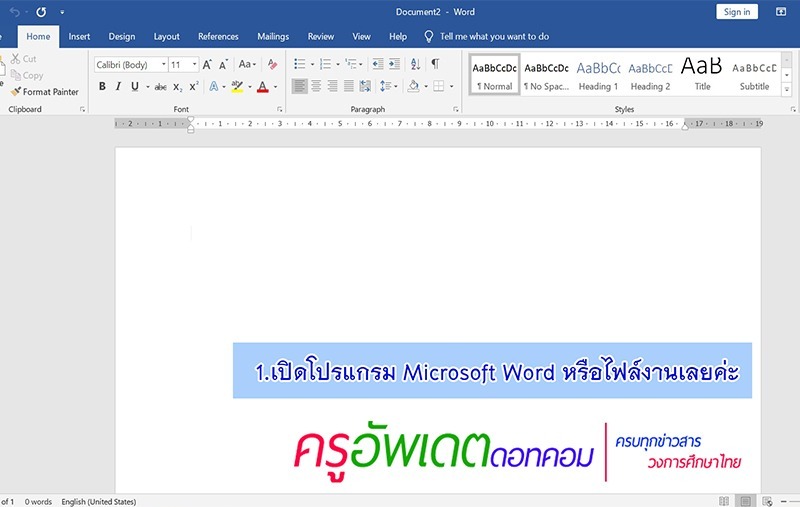Open the Paragraph dialog launcher
Viewport: 800px width, 507px height.
click(x=456, y=109)
